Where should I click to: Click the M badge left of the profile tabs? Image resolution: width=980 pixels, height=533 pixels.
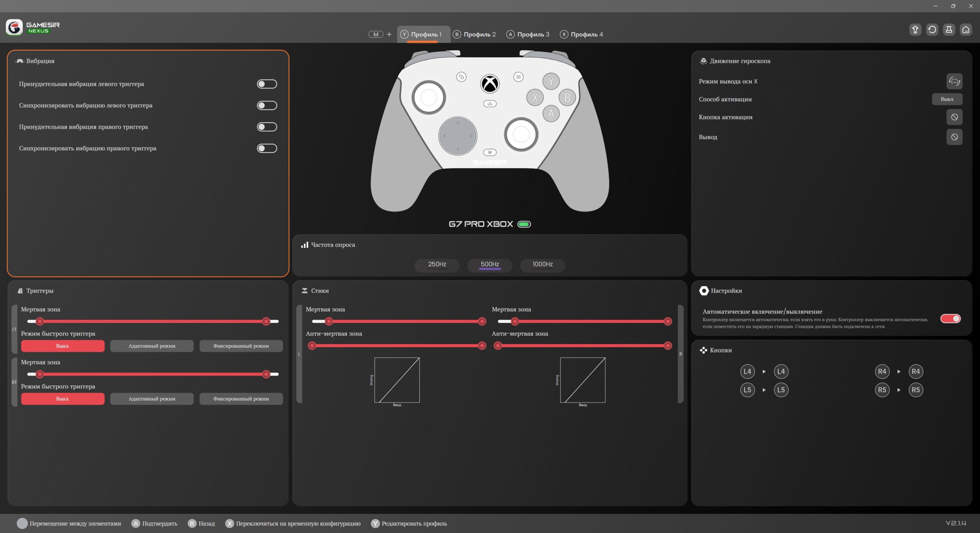(376, 34)
